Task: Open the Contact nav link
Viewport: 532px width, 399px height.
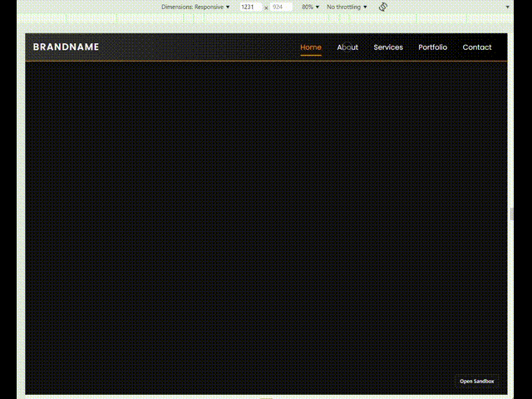Action: point(477,47)
